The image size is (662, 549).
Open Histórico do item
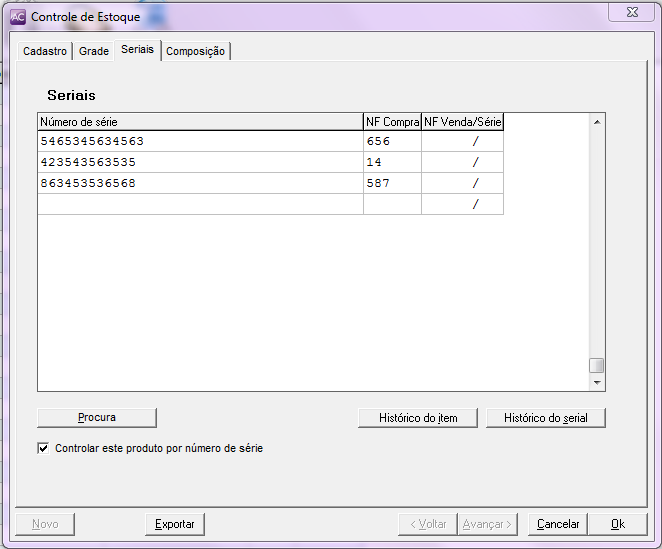pos(418,418)
